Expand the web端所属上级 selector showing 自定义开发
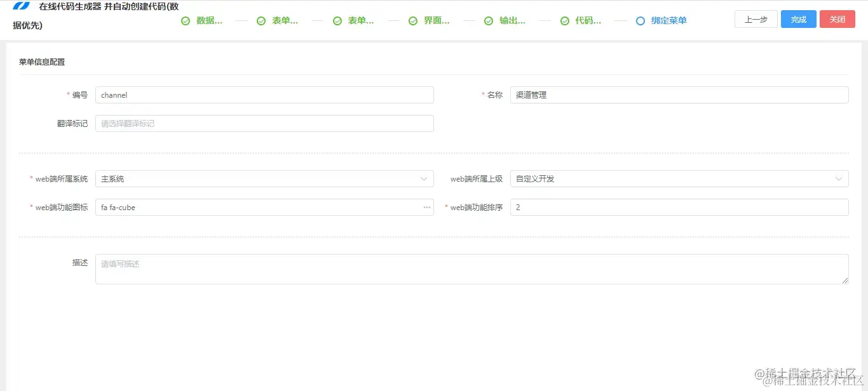 [x=679, y=178]
